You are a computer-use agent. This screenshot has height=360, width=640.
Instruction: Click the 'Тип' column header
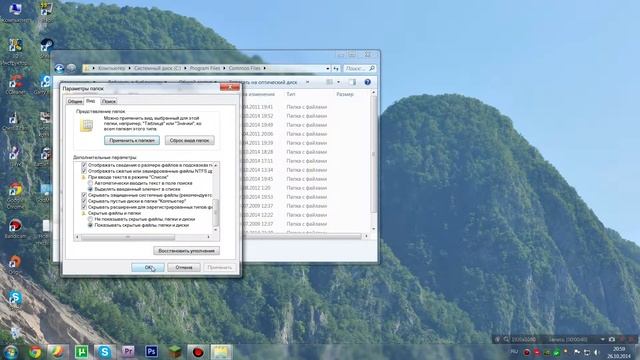coord(291,94)
